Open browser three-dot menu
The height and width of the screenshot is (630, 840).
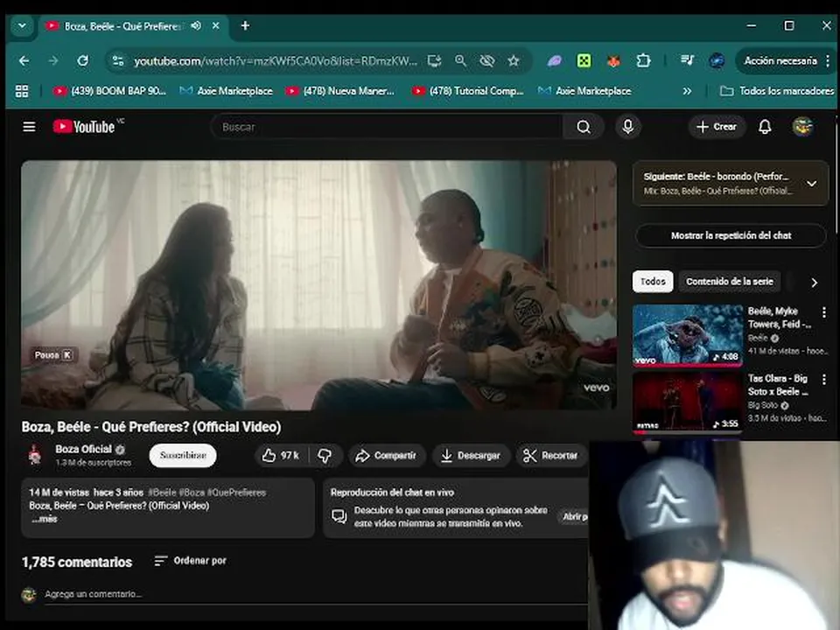click(x=829, y=60)
